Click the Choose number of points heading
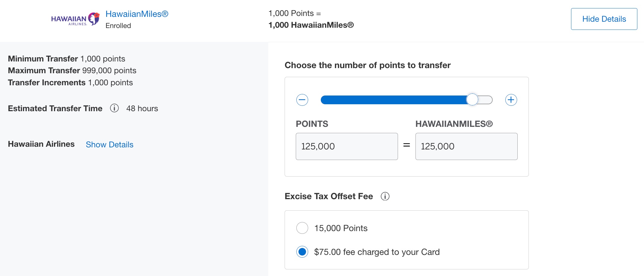The width and height of the screenshot is (644, 276). point(367,65)
